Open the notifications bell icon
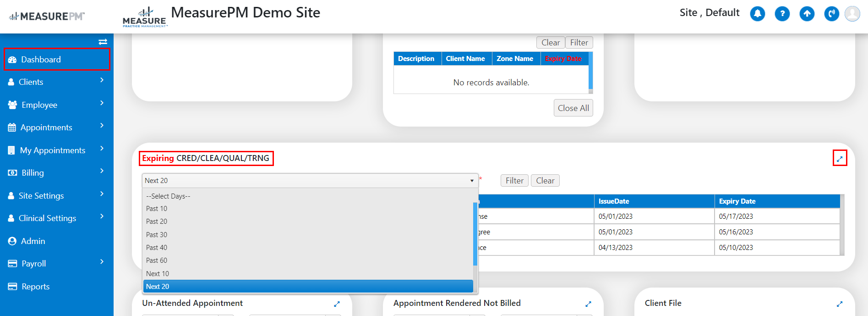The image size is (868, 316). 757,14
